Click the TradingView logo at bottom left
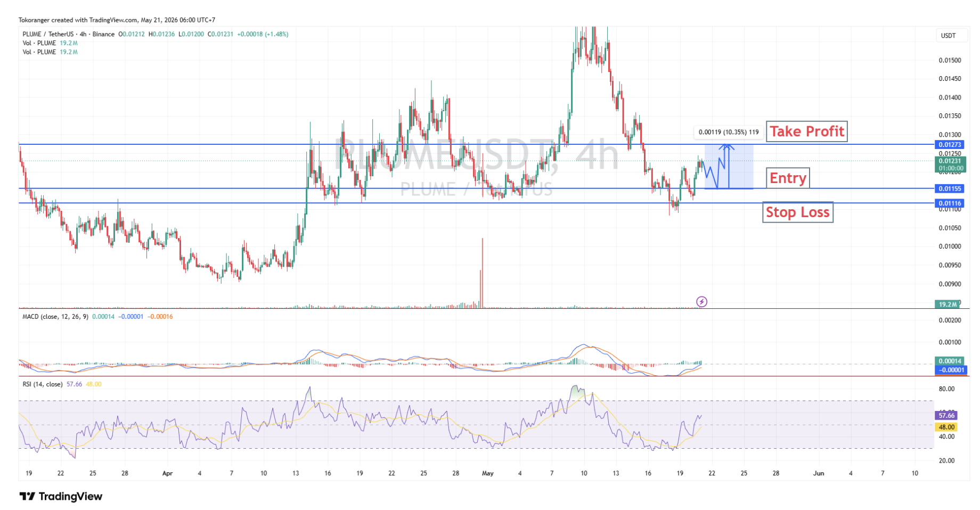Screen dimensions: 980x510 pyautogui.click(x=61, y=496)
